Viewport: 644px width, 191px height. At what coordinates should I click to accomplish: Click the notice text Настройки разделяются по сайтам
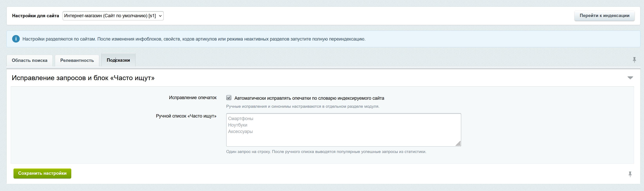click(x=194, y=39)
